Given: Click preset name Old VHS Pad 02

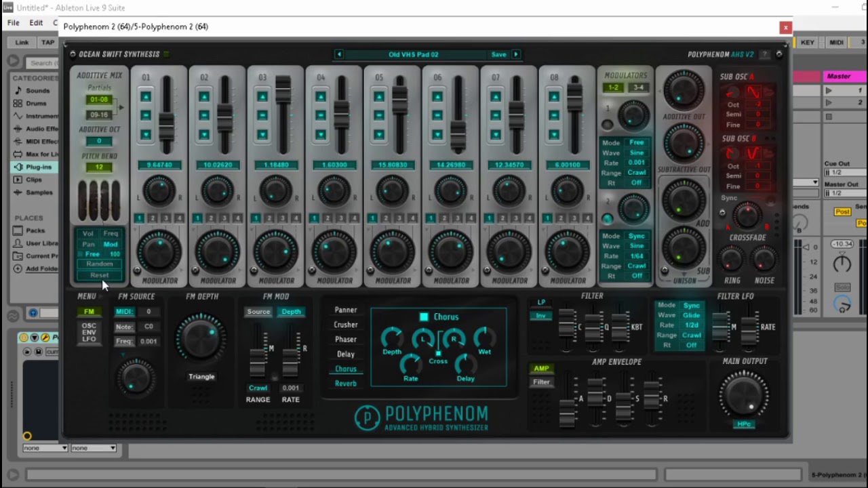Looking at the screenshot, I should click(413, 54).
